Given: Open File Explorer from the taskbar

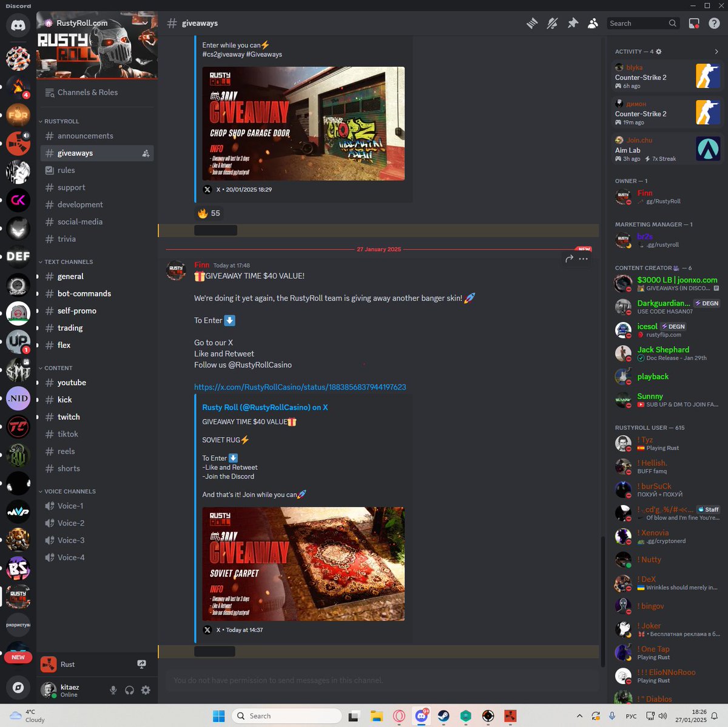Looking at the screenshot, I should [x=377, y=716].
